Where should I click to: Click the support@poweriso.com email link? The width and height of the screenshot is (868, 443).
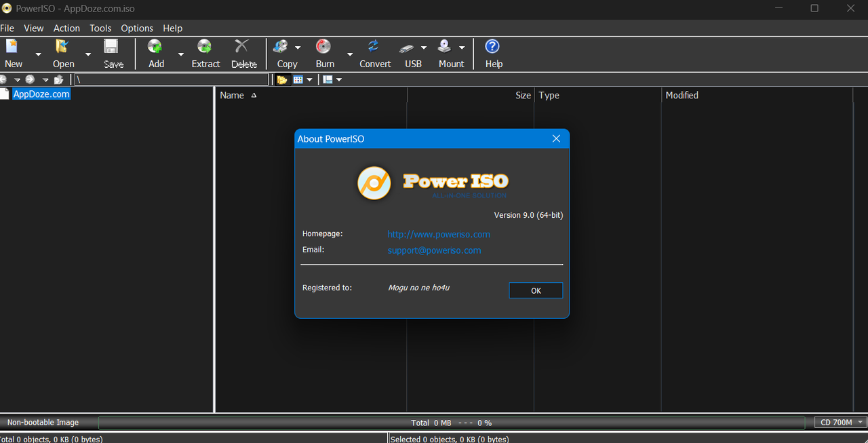(x=434, y=250)
